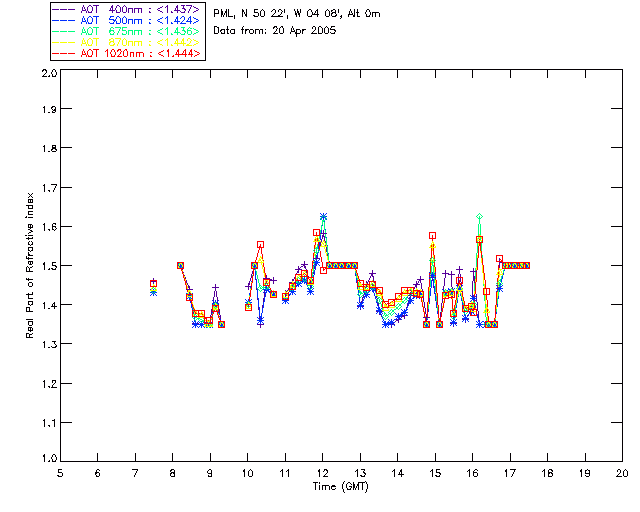Click the x-axis label 20

point(622,473)
